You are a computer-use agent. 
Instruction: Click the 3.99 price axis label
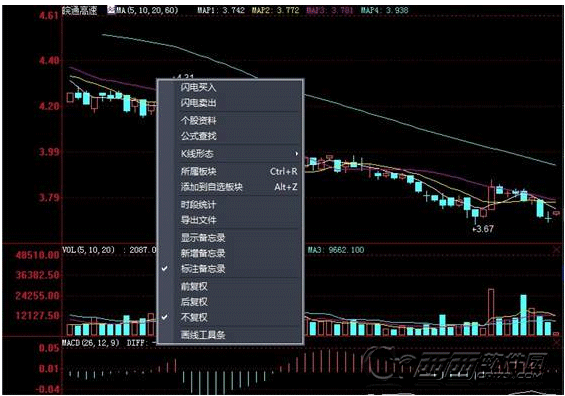pos(49,152)
